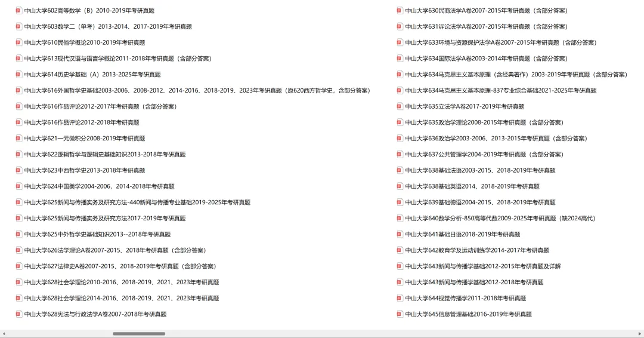Click PDF icon of 中山大学622逻辑哲学与逻辑史 file

[x=18, y=154]
